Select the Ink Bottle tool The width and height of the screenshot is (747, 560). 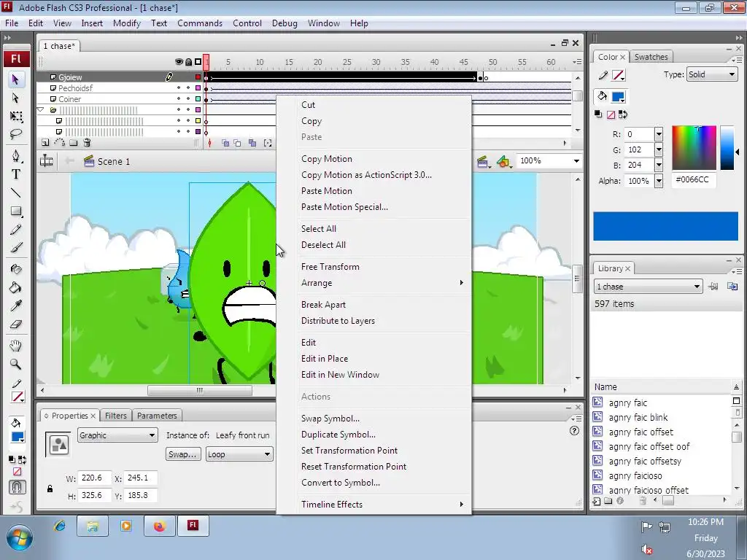pyautogui.click(x=16, y=269)
